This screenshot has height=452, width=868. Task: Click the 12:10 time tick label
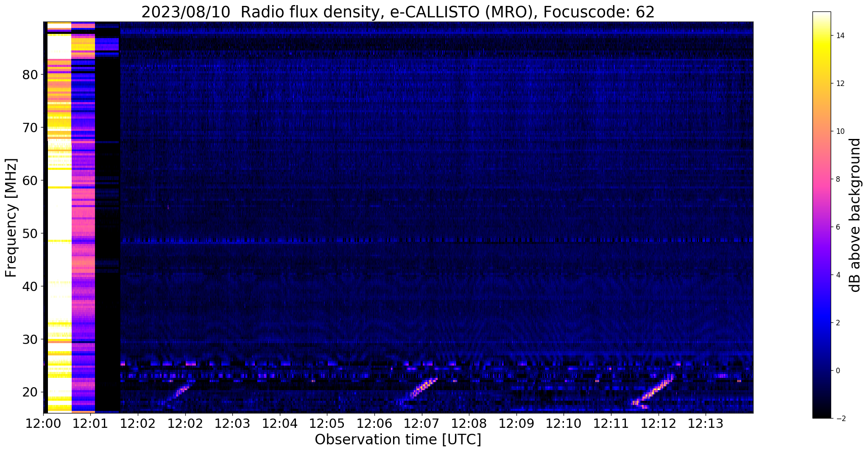(564, 423)
